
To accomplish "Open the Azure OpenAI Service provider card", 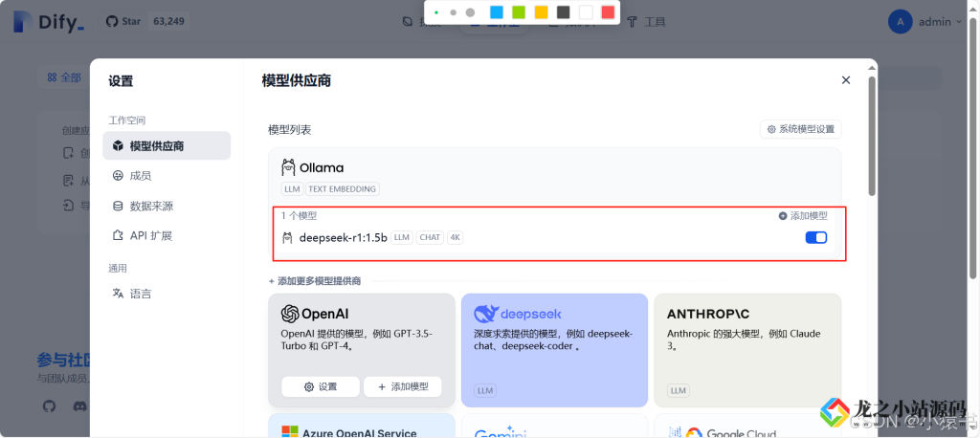I will [362, 426].
